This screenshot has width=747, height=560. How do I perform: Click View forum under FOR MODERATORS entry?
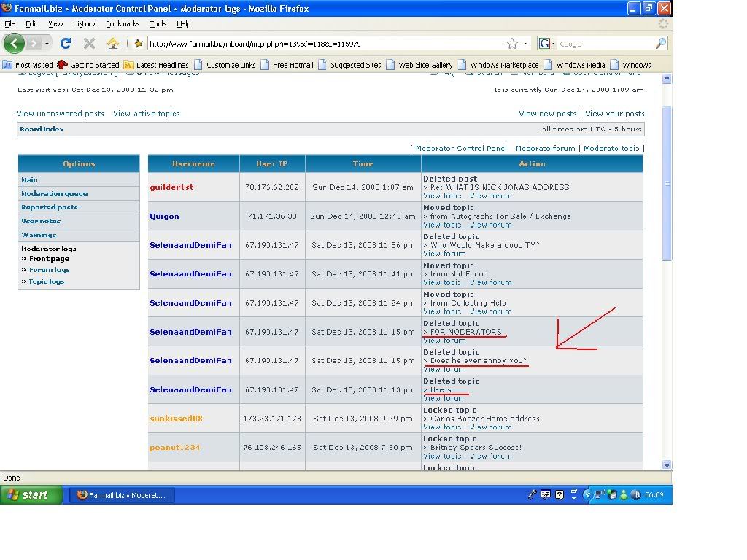444,340
